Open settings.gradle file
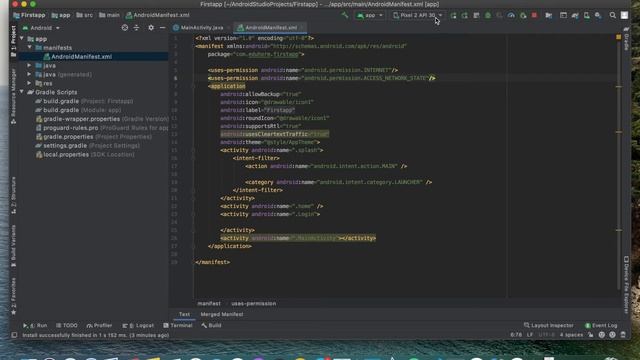The image size is (640, 360). 88,146
